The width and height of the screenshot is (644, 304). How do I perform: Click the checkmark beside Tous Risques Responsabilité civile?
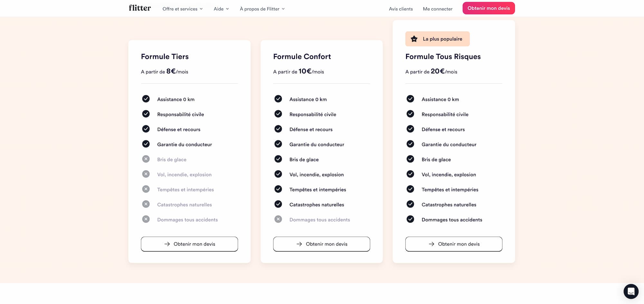coord(410,114)
